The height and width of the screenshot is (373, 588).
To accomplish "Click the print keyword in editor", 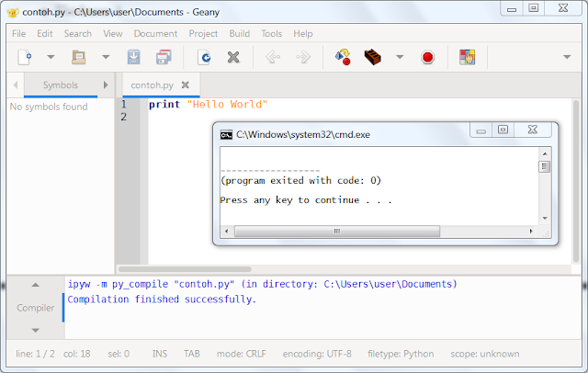I will (x=164, y=104).
